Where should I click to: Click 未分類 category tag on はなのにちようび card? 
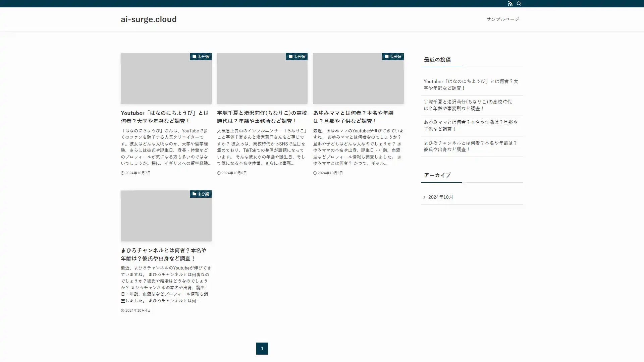[x=201, y=57]
